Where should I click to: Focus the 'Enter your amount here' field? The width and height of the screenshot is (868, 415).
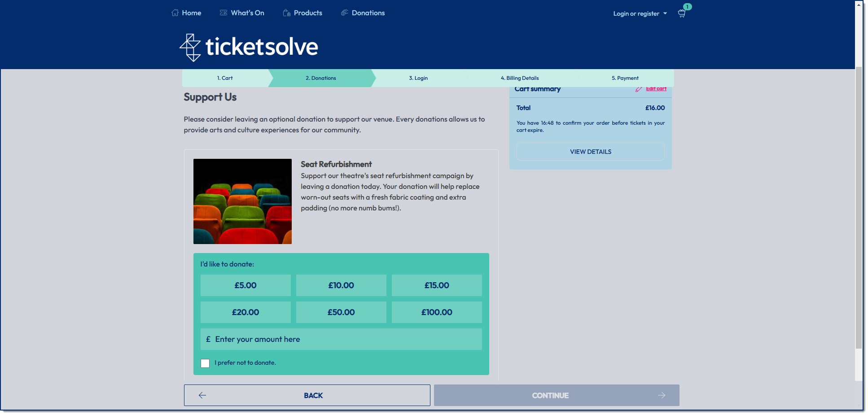pos(341,339)
